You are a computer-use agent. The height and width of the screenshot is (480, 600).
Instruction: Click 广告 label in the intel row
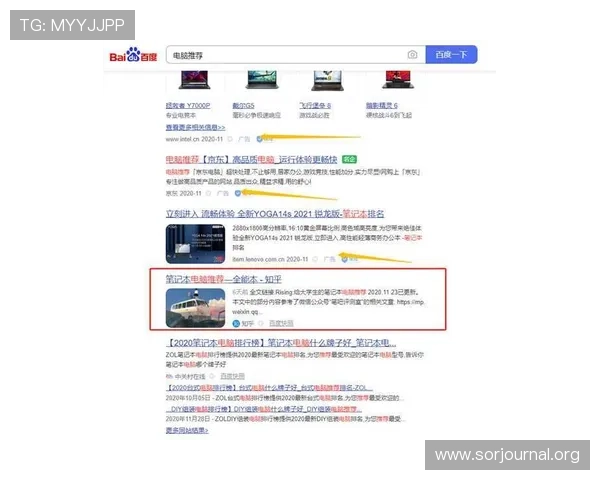244,139
